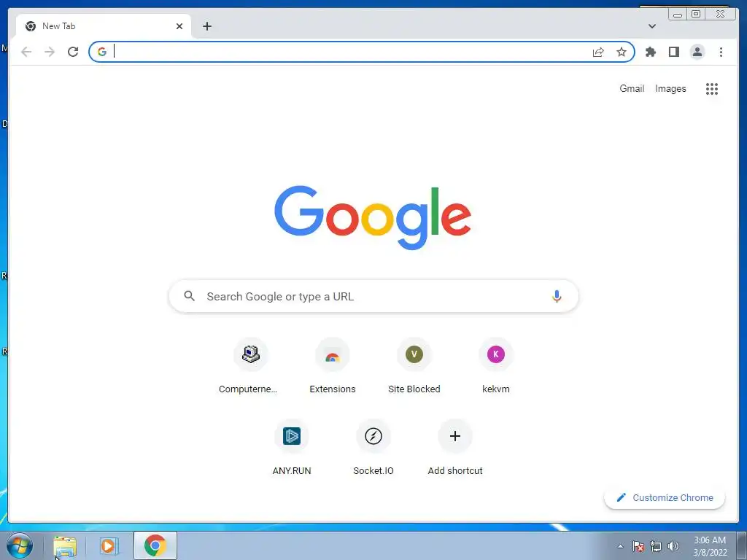The image size is (747, 560).
Task: Open the Site Blocked shortcut
Action: [414, 366]
